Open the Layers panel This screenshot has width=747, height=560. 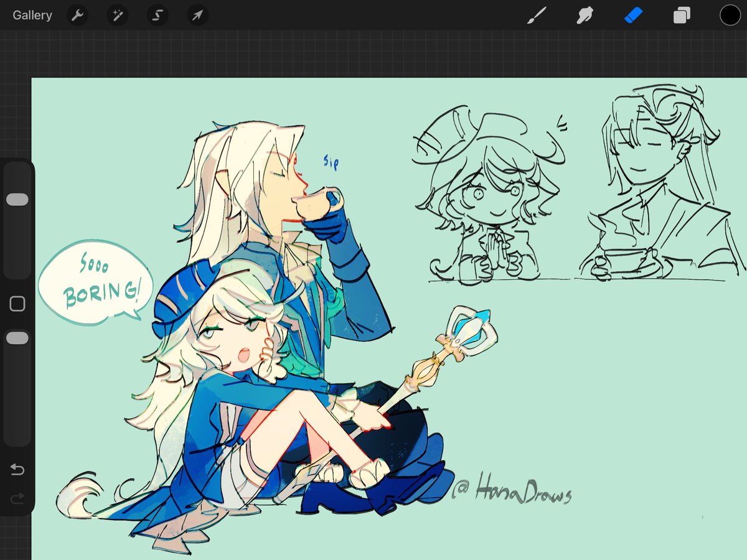(x=682, y=16)
